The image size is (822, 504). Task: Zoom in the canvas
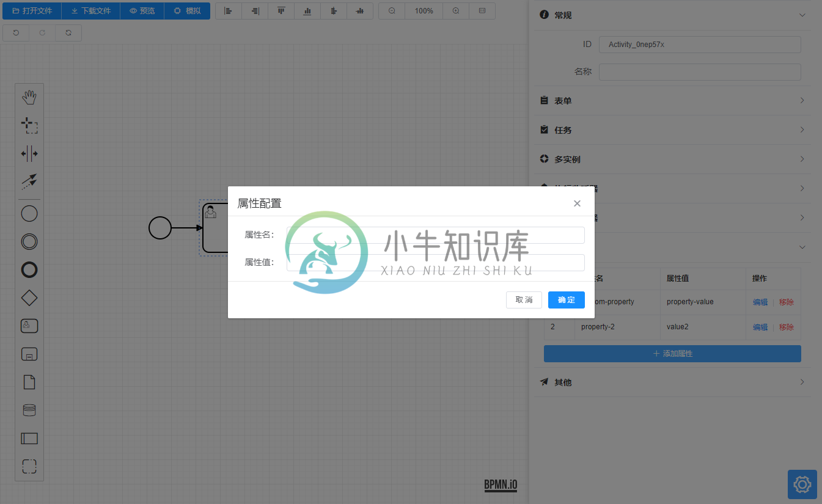[x=456, y=11]
